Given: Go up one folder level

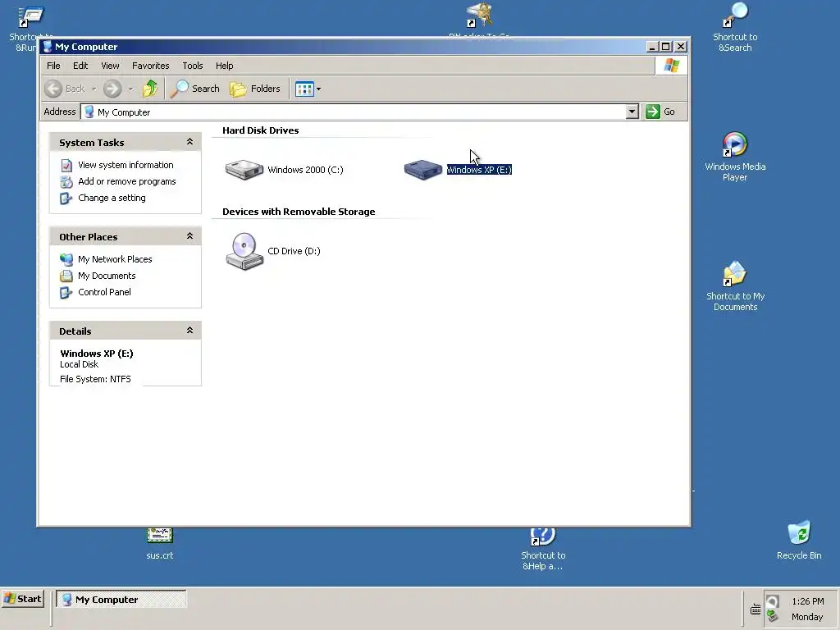Looking at the screenshot, I should click(150, 89).
